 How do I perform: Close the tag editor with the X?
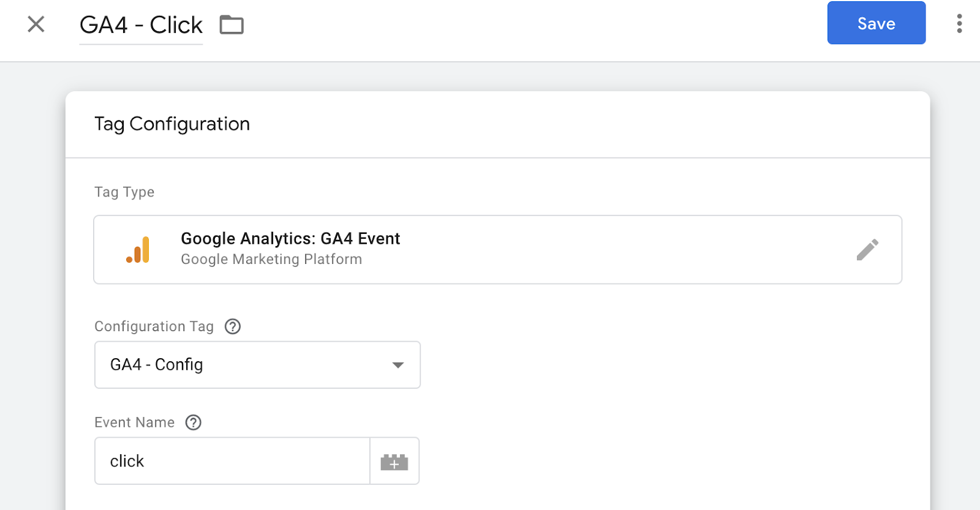[x=36, y=24]
